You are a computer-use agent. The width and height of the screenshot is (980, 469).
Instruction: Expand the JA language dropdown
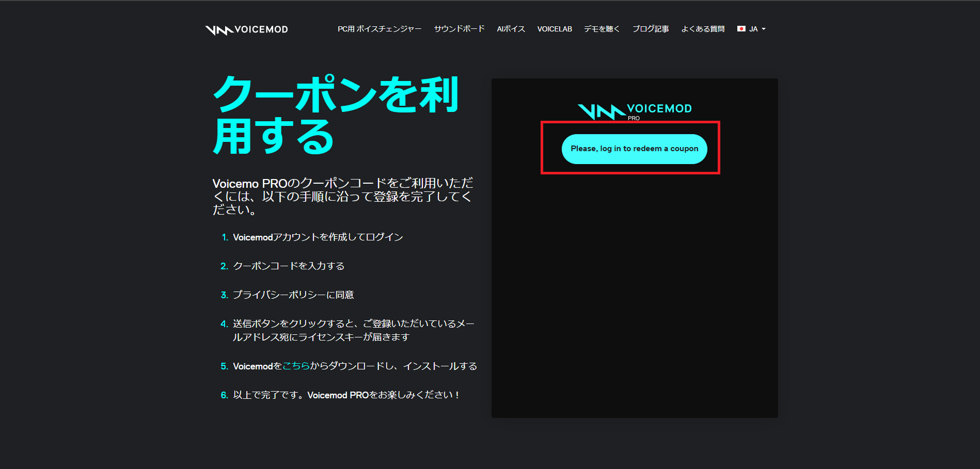tap(752, 29)
